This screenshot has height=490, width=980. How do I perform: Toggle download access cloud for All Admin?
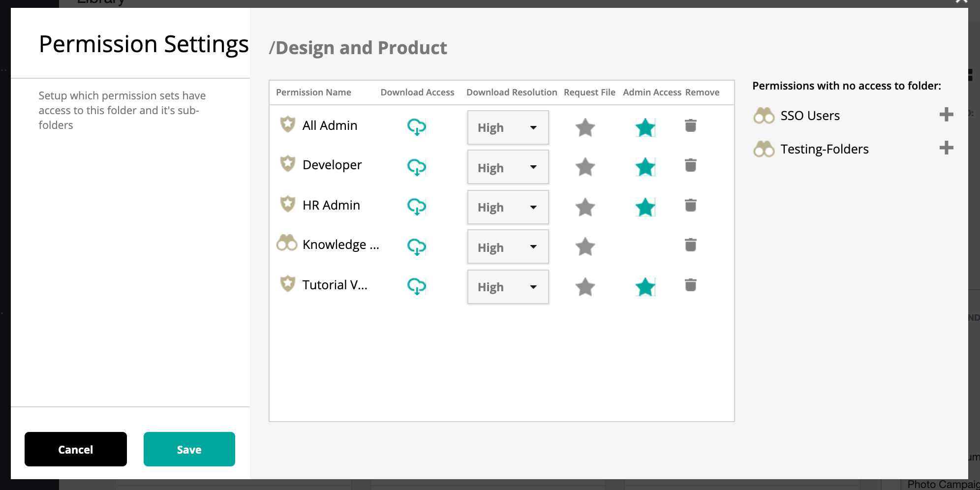416,127
